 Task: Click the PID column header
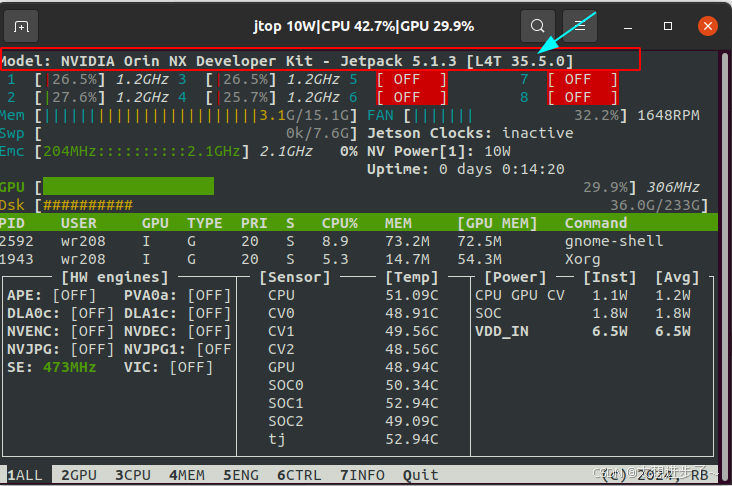12,223
